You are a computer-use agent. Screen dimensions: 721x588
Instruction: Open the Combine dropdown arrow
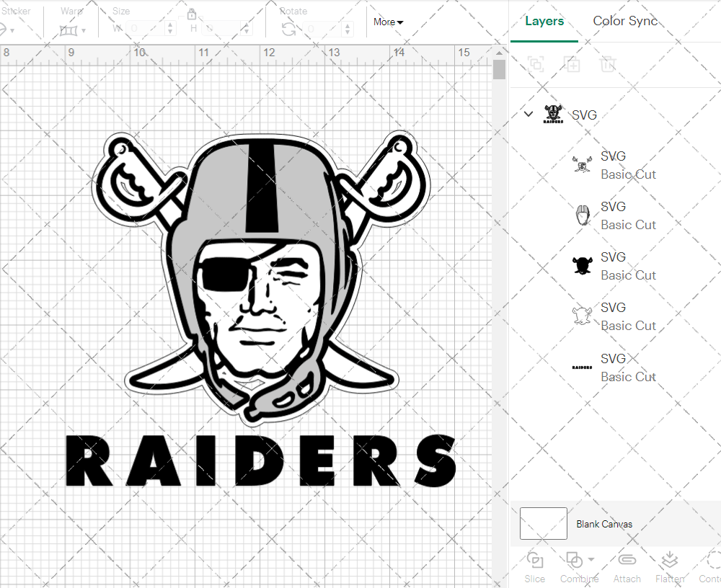click(591, 559)
